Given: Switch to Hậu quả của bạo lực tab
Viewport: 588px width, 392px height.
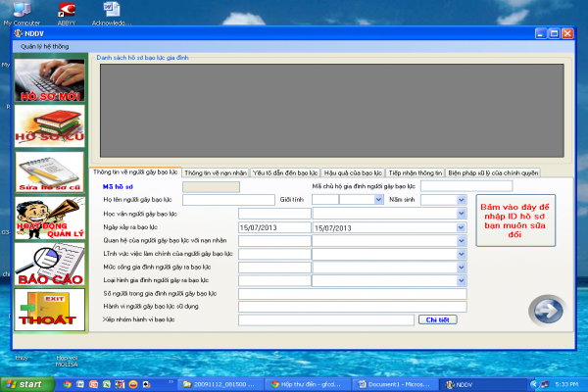Looking at the screenshot, I should (353, 172).
